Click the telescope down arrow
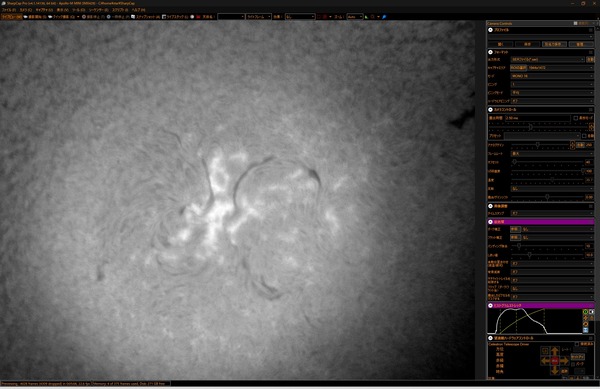Image resolution: width=600 pixels, height=389 pixels. [x=555, y=369]
